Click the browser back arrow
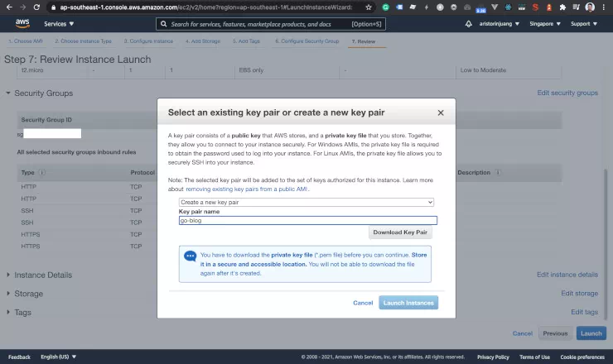The image size is (613, 364). [9, 7]
